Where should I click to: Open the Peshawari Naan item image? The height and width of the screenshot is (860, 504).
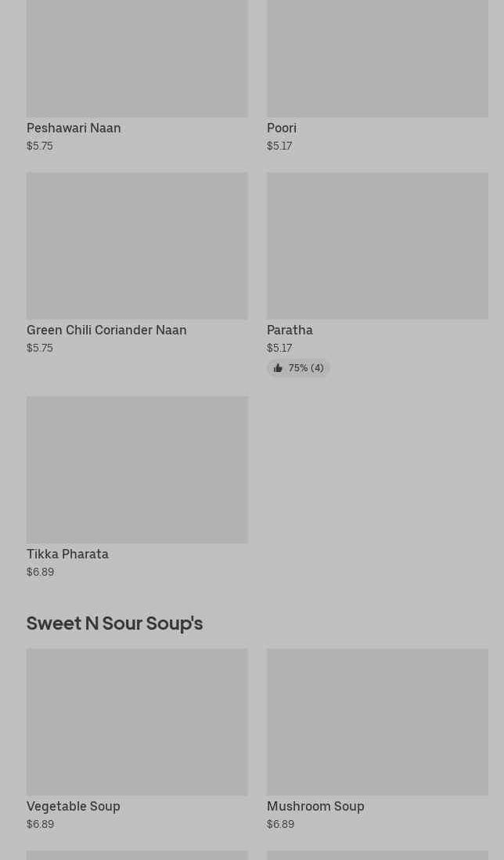tap(137, 59)
